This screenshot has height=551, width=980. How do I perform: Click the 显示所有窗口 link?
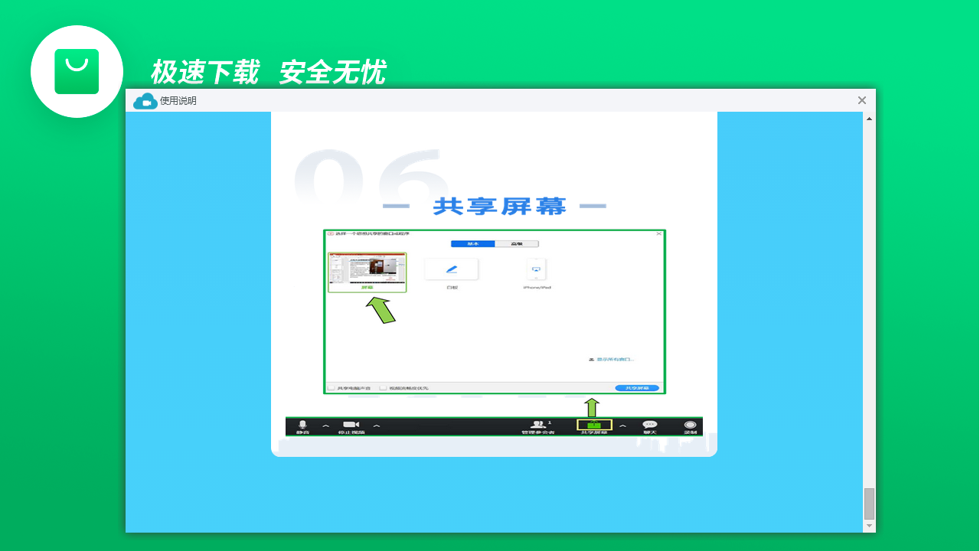pyautogui.click(x=612, y=359)
